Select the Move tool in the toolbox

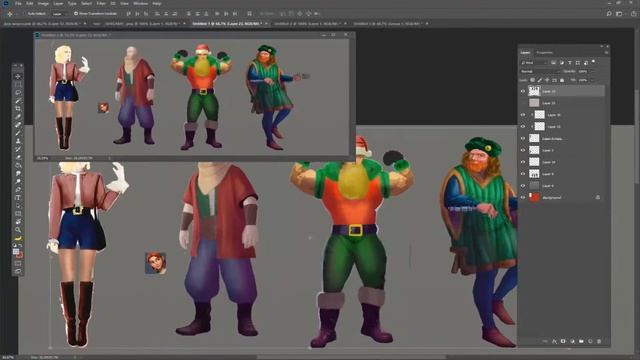18,76
